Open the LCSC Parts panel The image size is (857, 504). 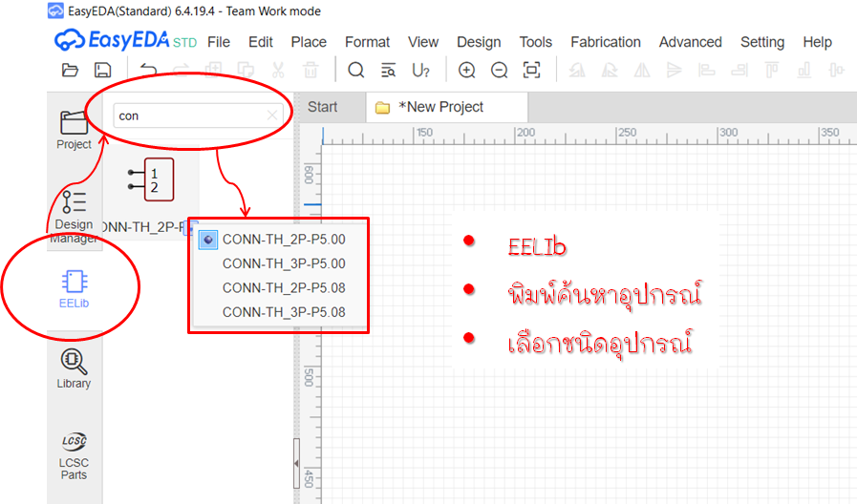(74, 456)
